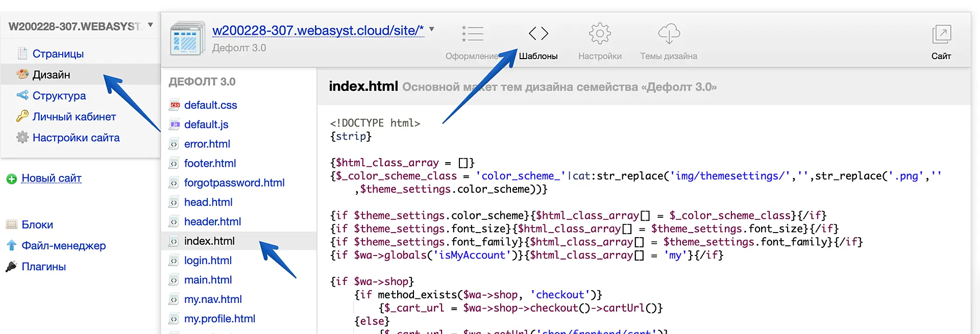Expand dropdown arrow next to site URL
The width and height of the screenshot is (980, 334).
(x=432, y=30)
